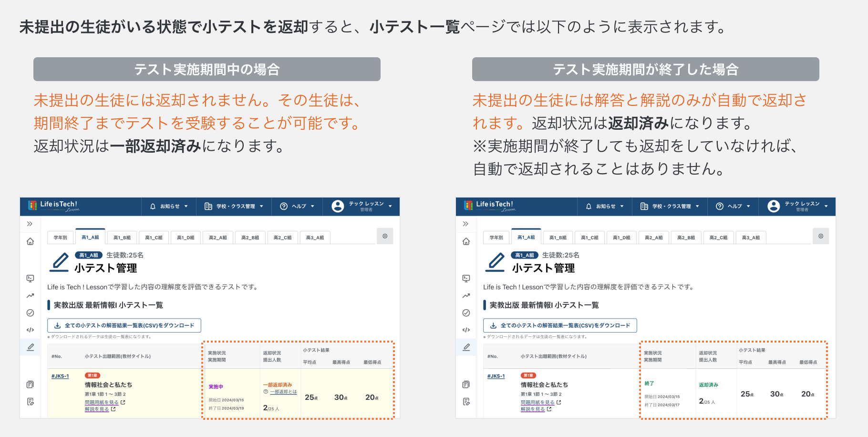Viewport: 868px width, 437px height.
Task: Switch to 学年別 tab in the 実施中 screenshot
Action: (61, 238)
